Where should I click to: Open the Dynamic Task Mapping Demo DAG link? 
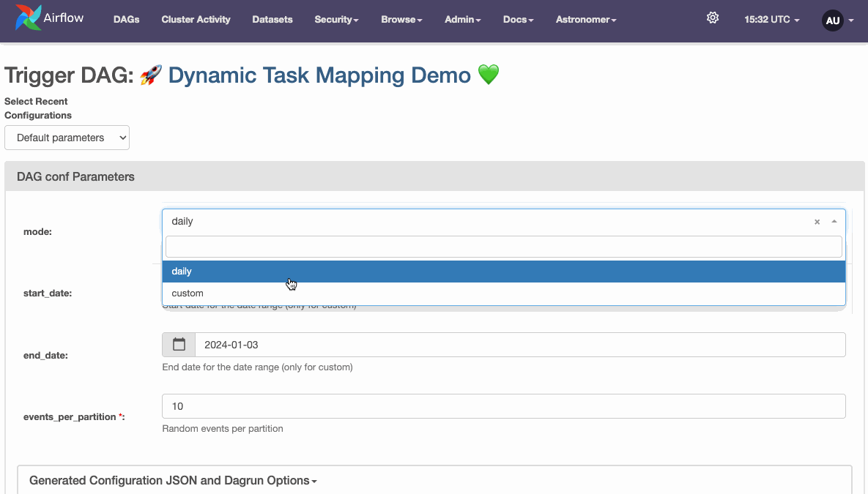pyautogui.click(x=319, y=75)
